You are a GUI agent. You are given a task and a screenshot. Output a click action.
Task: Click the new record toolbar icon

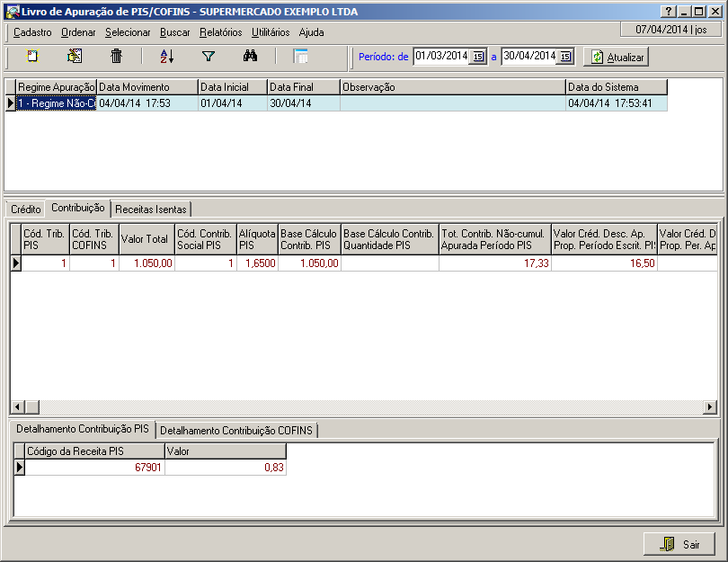pyautogui.click(x=32, y=57)
